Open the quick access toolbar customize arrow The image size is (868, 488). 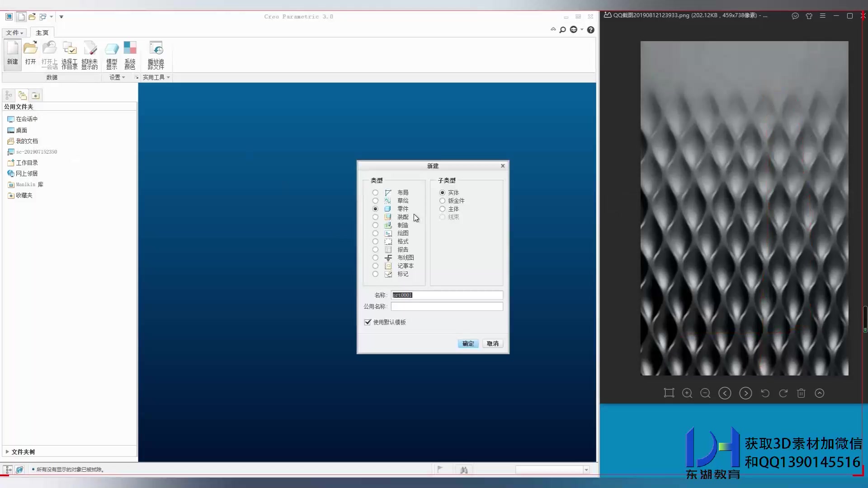61,17
